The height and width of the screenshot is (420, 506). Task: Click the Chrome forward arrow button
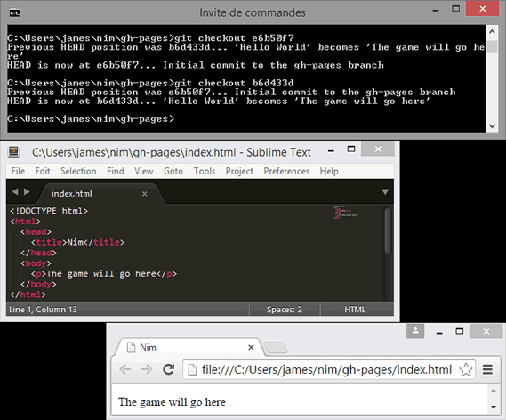tap(147, 369)
